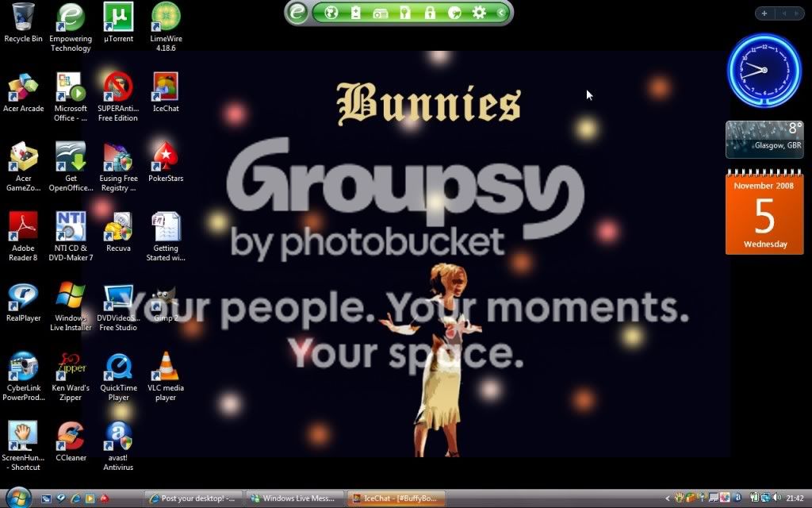The height and width of the screenshot is (508, 812).
Task: Open Empowering Technology desktop shortcut
Action: coord(71,27)
